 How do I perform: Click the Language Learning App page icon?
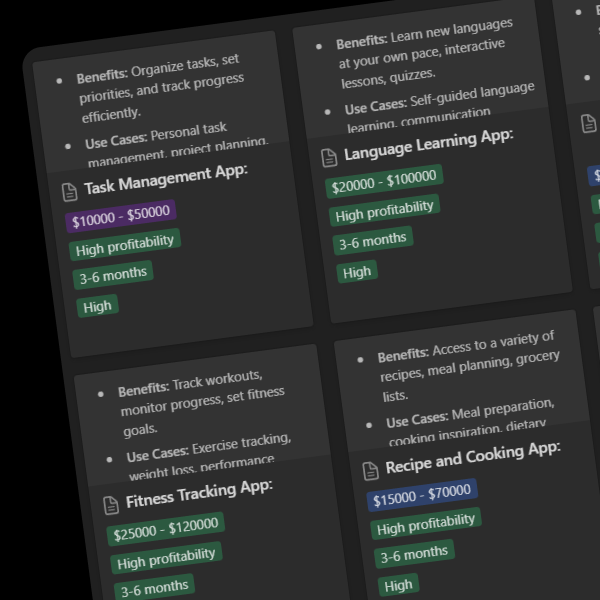pyautogui.click(x=329, y=158)
